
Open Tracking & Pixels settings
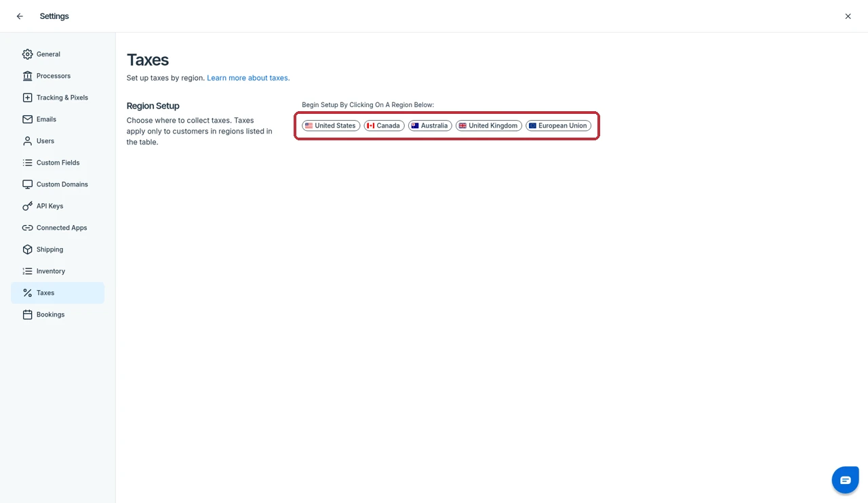tap(58, 98)
